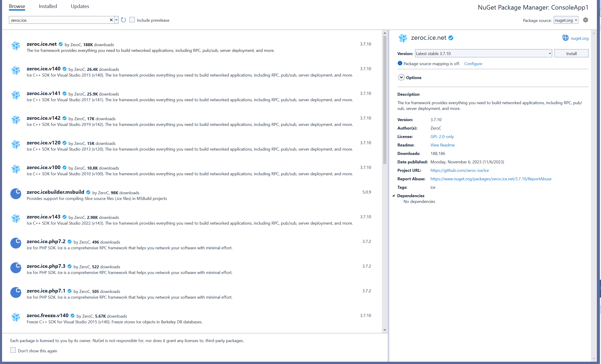This screenshot has height=364, width=601.
Task: Click the package source mapping info icon
Action: (x=400, y=64)
